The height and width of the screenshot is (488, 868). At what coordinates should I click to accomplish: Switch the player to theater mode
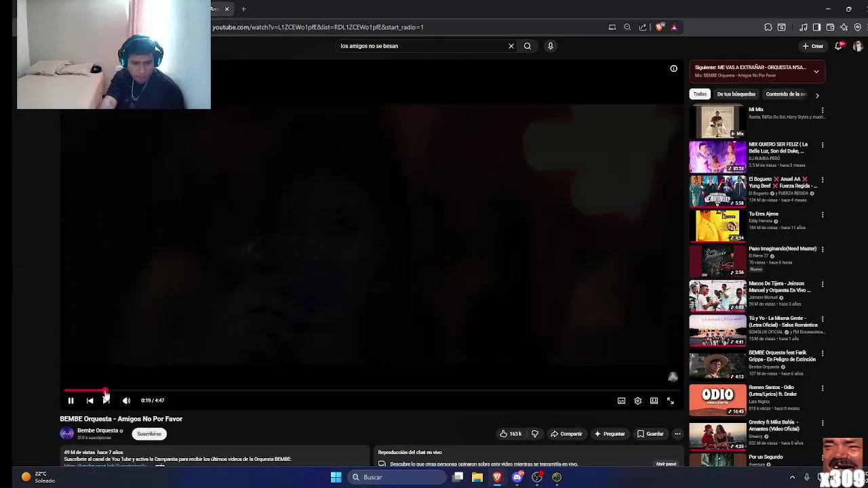point(654,401)
